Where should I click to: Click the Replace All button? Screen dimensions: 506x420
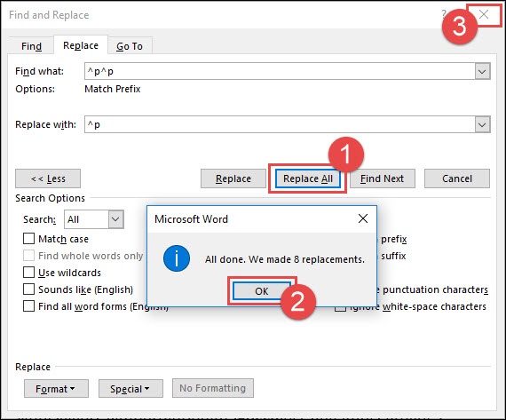pos(308,178)
